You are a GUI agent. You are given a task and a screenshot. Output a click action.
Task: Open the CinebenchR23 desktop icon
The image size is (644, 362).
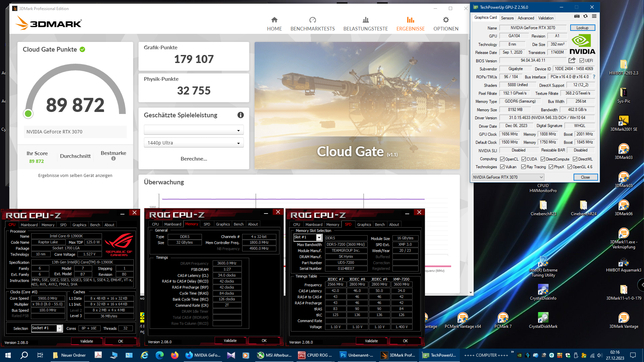coord(543,208)
